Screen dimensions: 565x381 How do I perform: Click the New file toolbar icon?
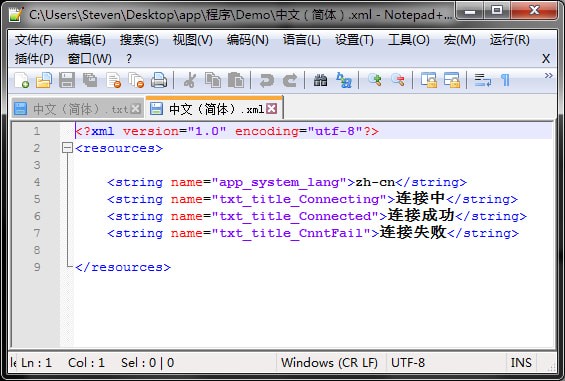(22, 80)
